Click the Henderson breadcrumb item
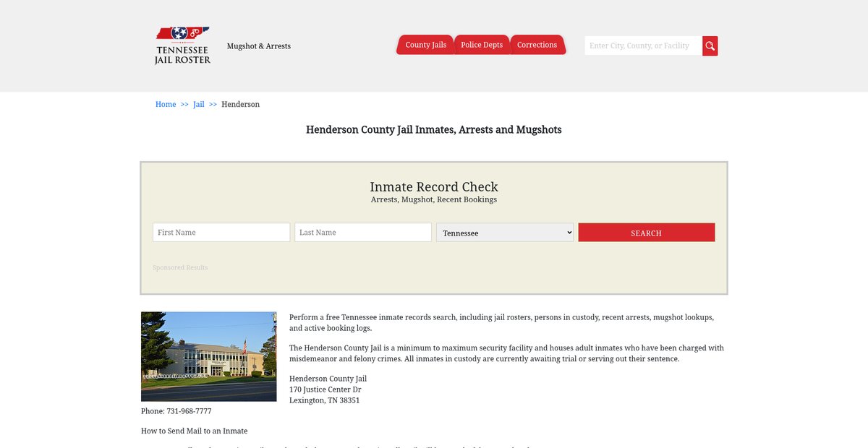This screenshot has height=448, width=868. [x=240, y=105]
